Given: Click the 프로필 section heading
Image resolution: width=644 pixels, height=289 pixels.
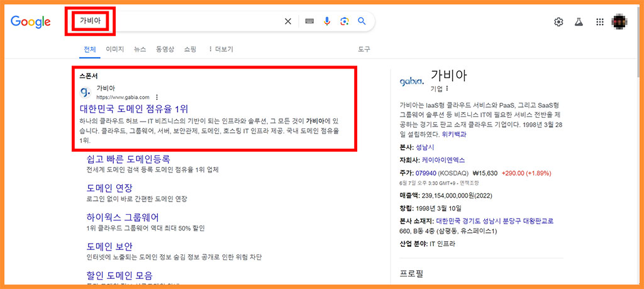Looking at the screenshot, I should click(x=411, y=273).
